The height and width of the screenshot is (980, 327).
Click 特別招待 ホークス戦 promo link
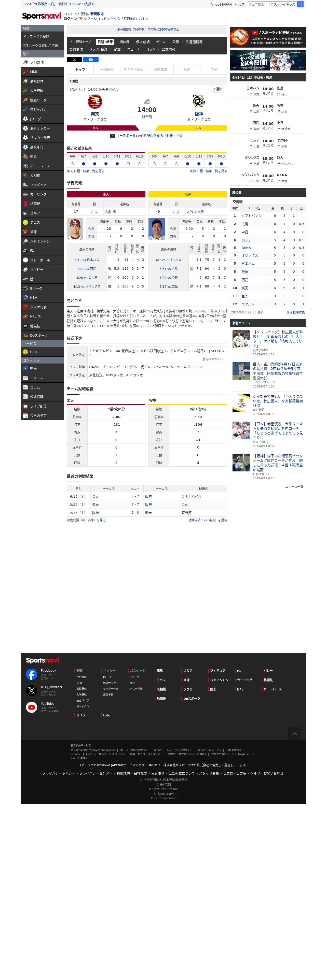pos(147,29)
